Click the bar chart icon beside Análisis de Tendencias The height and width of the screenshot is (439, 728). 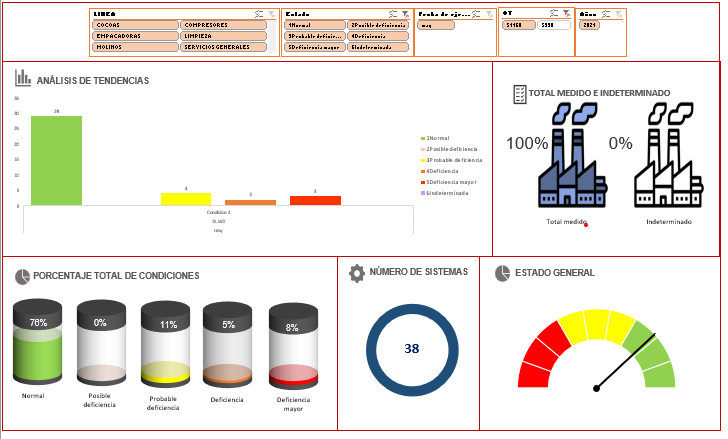[x=22, y=78]
